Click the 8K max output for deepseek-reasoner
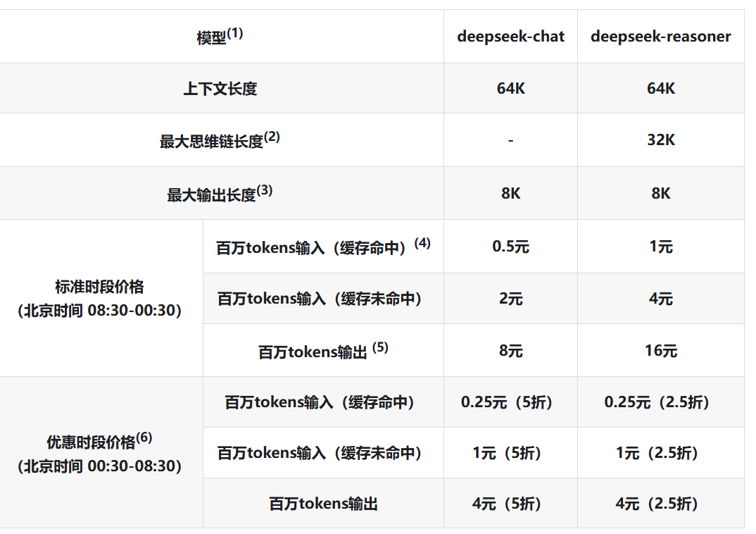 (x=660, y=193)
